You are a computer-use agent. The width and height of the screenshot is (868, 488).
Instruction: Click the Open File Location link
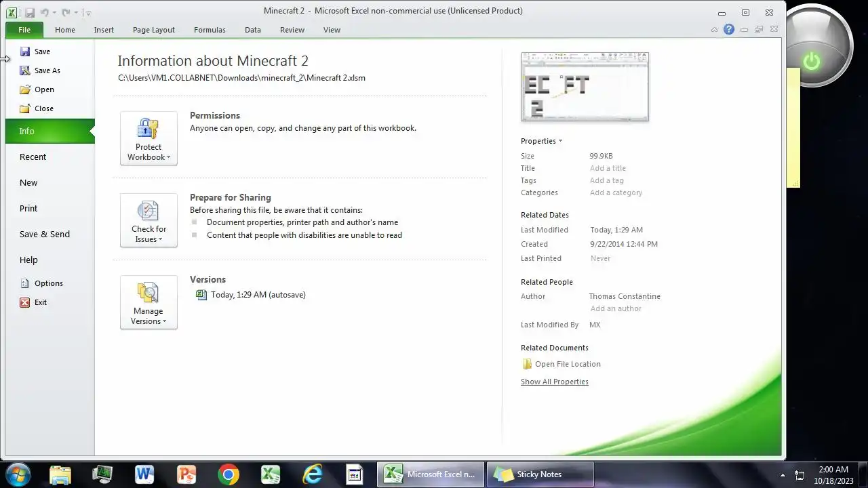point(568,364)
